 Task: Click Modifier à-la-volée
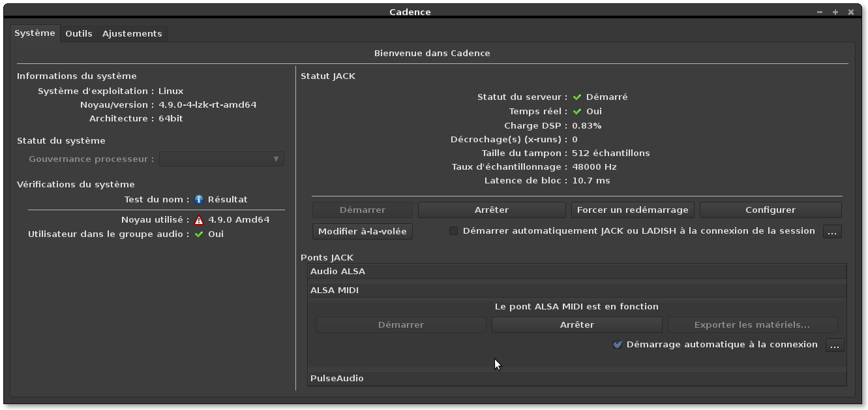pos(363,231)
